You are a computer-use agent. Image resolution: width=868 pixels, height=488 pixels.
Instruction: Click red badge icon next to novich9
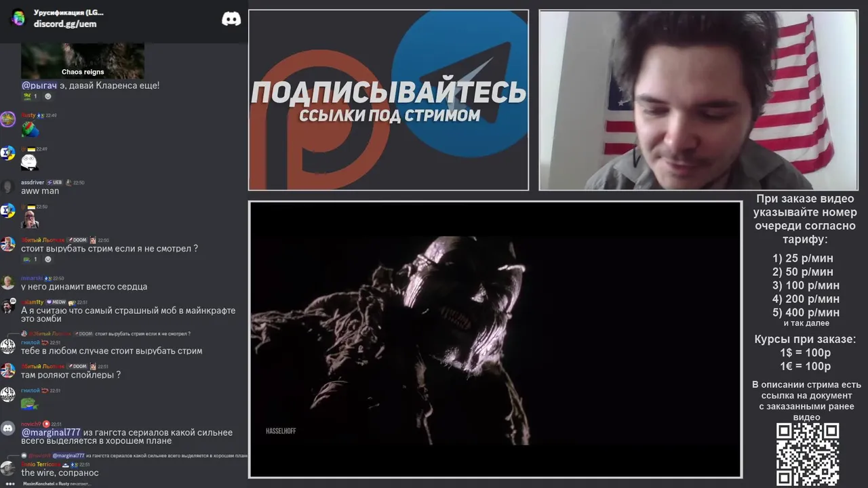(47, 424)
